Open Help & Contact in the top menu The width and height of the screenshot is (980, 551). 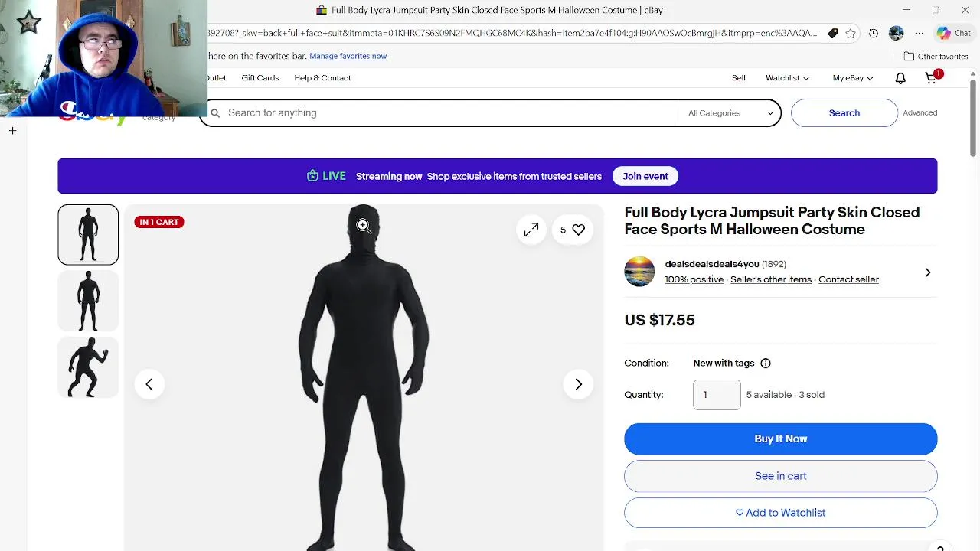point(322,78)
